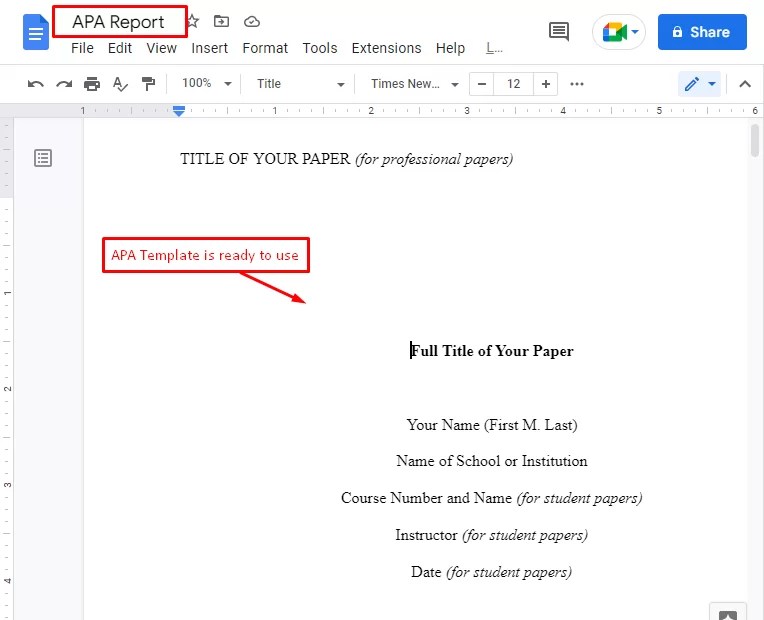Activate the paint format tool
This screenshot has width=764, height=620.
point(148,84)
